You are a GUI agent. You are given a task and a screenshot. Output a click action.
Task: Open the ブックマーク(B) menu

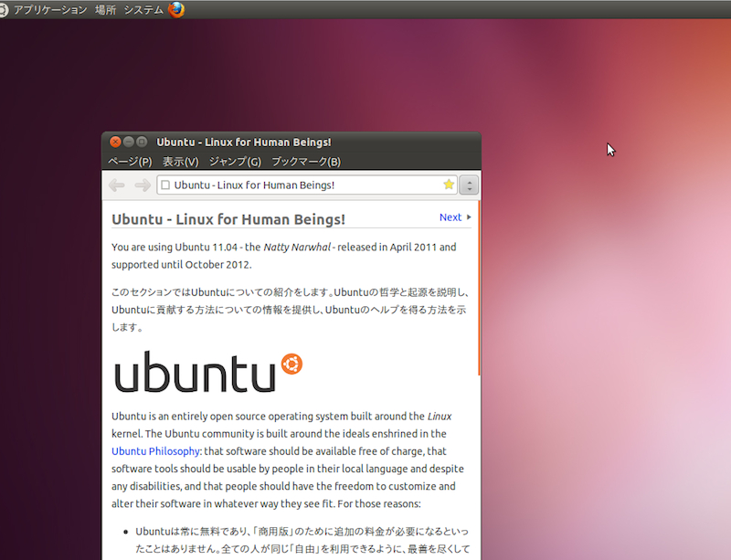coord(306,162)
